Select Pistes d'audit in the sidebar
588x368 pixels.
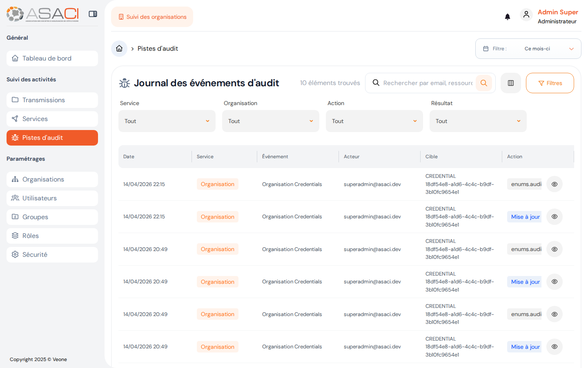[x=52, y=138]
